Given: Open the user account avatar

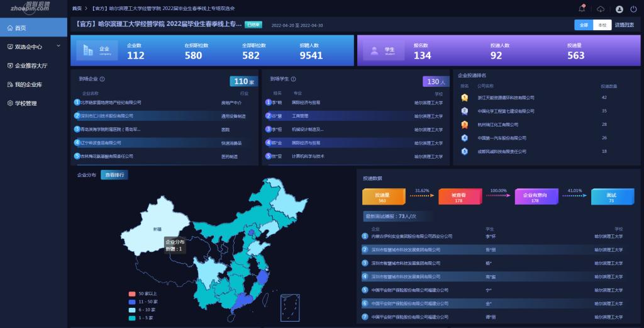Looking at the screenshot, I should coord(619,9).
